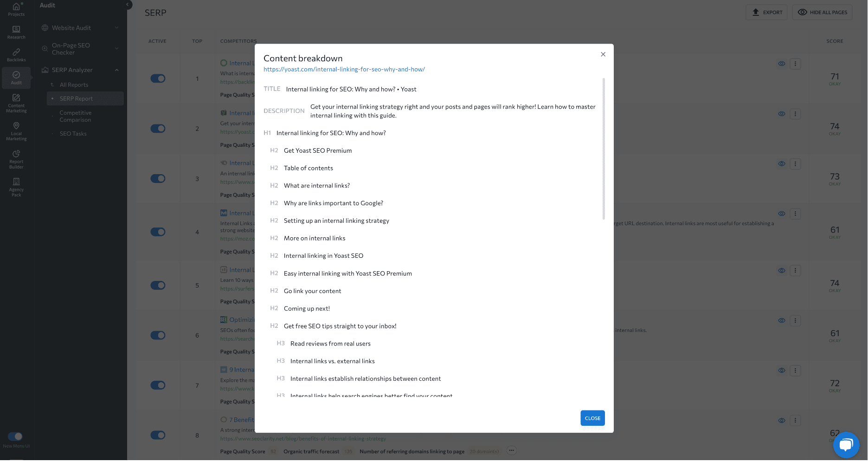Select SERP Report menu item
Viewport: 868px width, 462px height.
tap(85, 98)
